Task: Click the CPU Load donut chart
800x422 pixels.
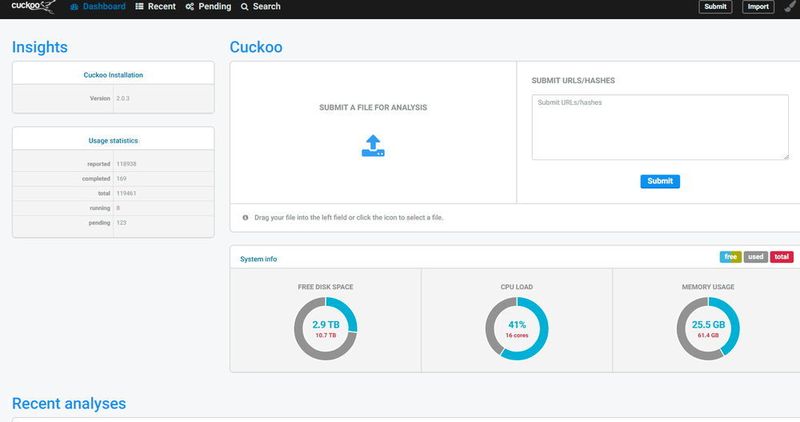Action: click(x=517, y=329)
